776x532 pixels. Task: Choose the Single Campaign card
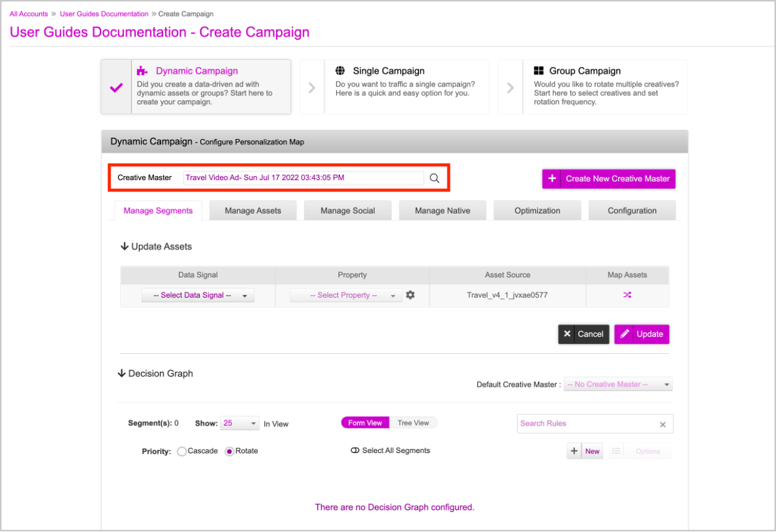coord(394,87)
